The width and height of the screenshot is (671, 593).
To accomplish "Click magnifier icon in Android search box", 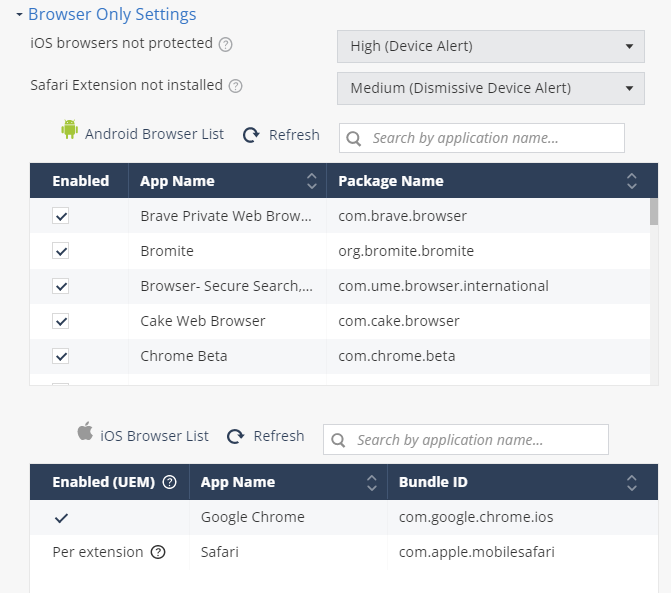I will point(353,139).
